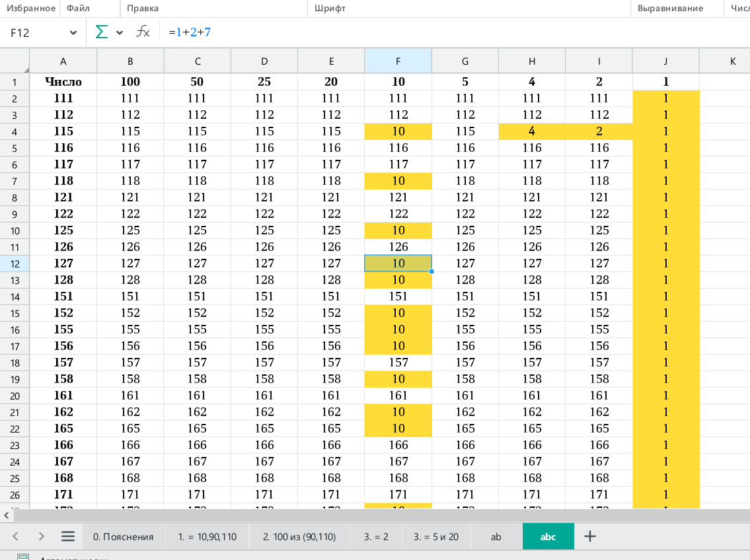Select the 'ab' sheet tab
The width and height of the screenshot is (750, 560).
[496, 537]
